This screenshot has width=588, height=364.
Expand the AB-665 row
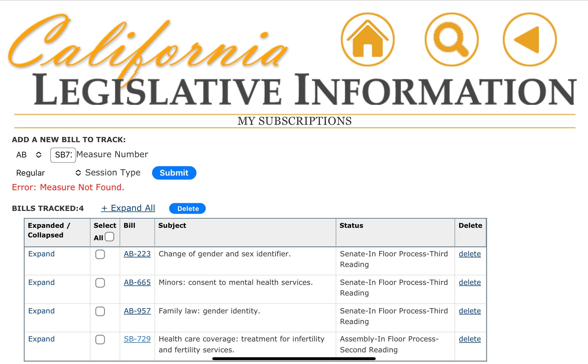pos(42,282)
